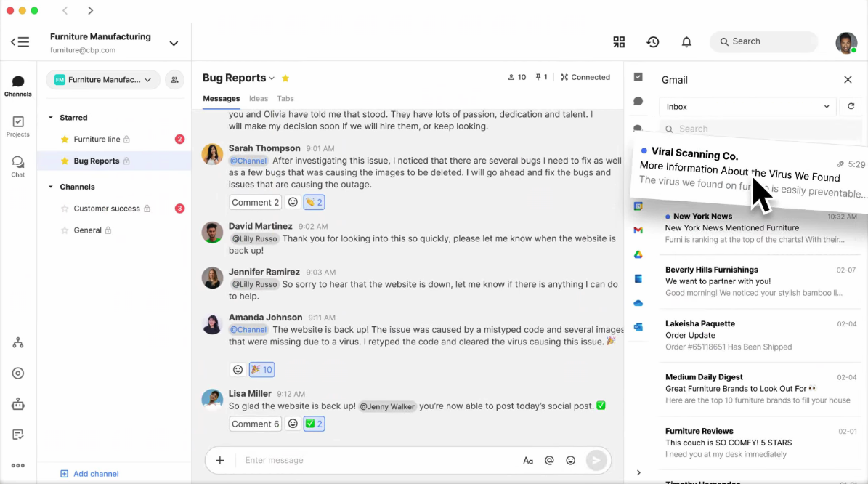Open the notes checklist icon in the left rail
The width and height of the screenshot is (868, 484).
pos(17,435)
